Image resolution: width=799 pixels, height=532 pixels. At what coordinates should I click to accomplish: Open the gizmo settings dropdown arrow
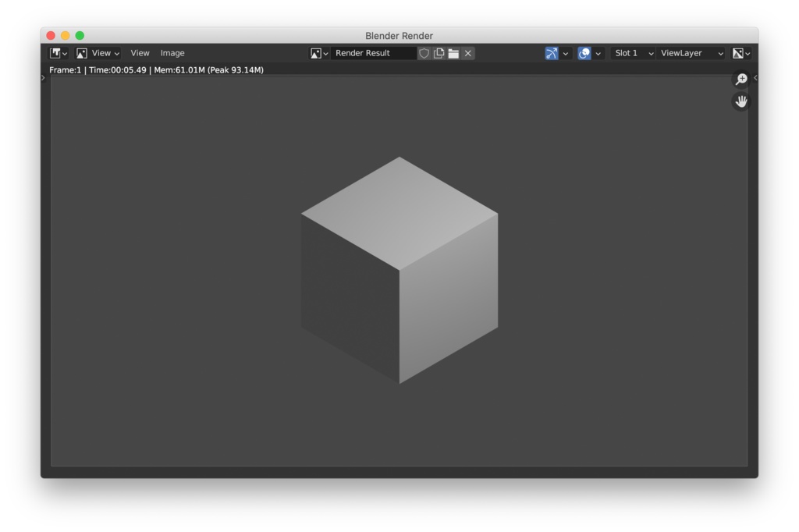pos(566,53)
